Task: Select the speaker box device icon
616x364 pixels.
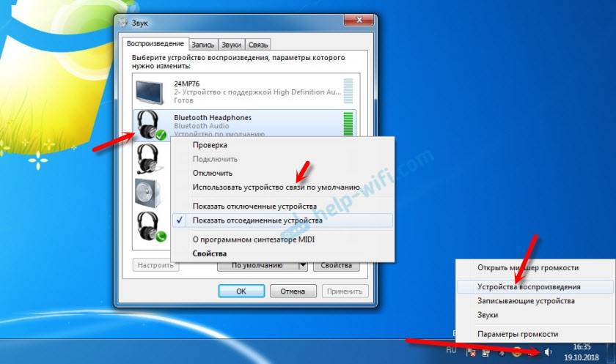Action: (146, 192)
